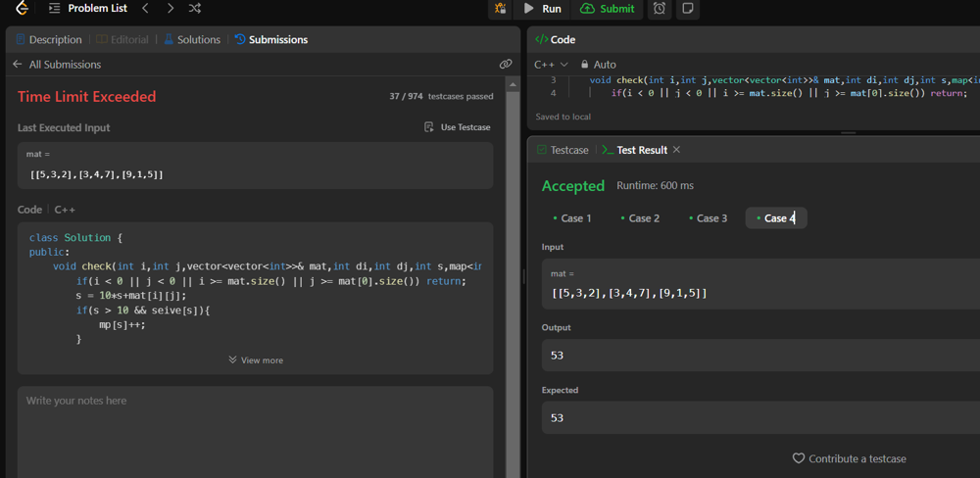Submit the solution
Image resolution: width=980 pixels, height=478 pixels.
[608, 9]
